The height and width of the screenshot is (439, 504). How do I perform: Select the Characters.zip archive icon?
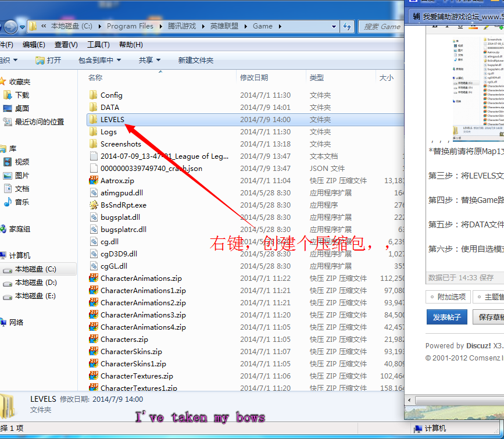coord(94,340)
